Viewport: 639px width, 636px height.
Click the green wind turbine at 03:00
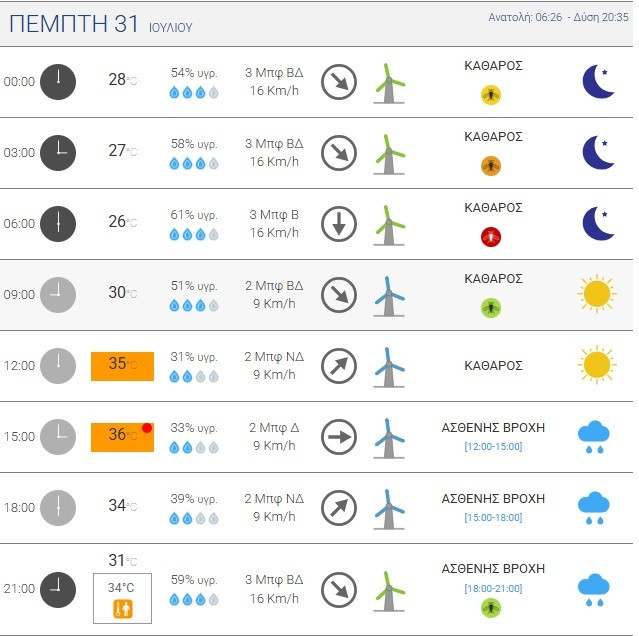point(389,154)
